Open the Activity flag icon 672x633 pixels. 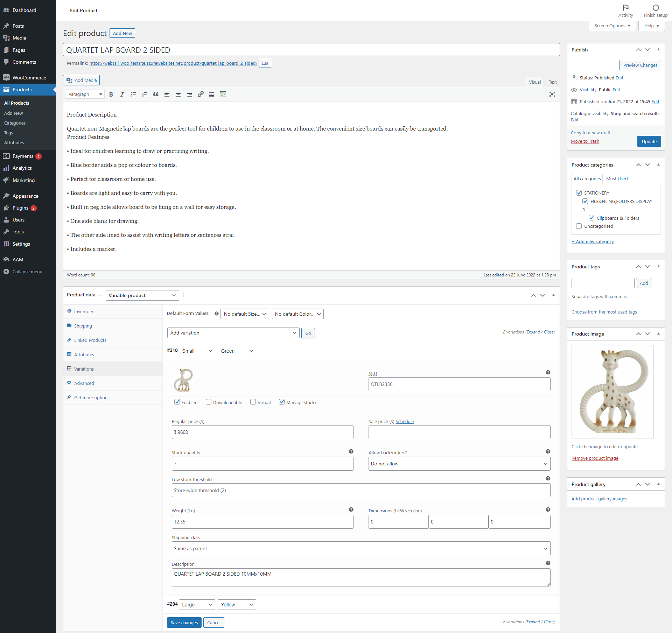(x=625, y=8)
